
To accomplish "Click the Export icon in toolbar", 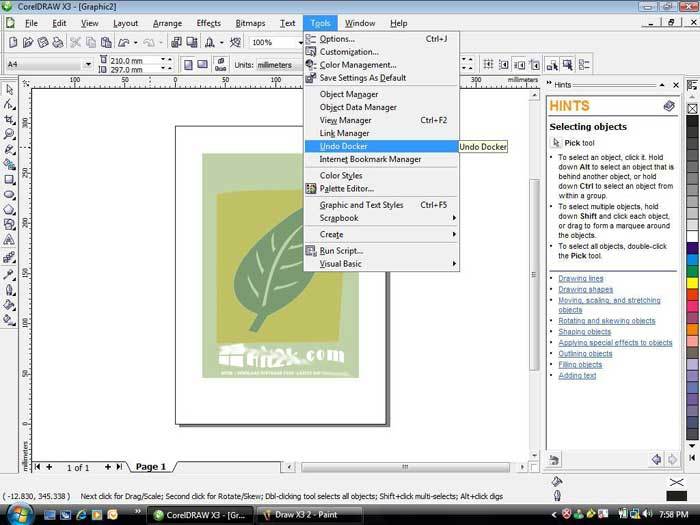I will [192, 42].
